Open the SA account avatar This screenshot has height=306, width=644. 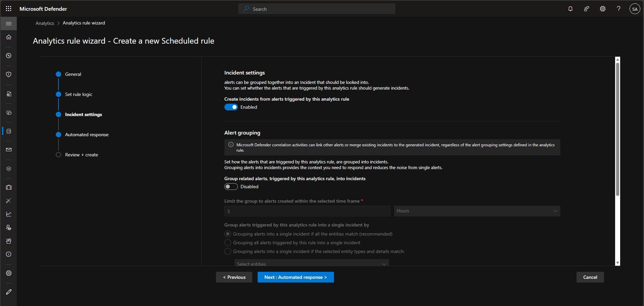coord(635,9)
